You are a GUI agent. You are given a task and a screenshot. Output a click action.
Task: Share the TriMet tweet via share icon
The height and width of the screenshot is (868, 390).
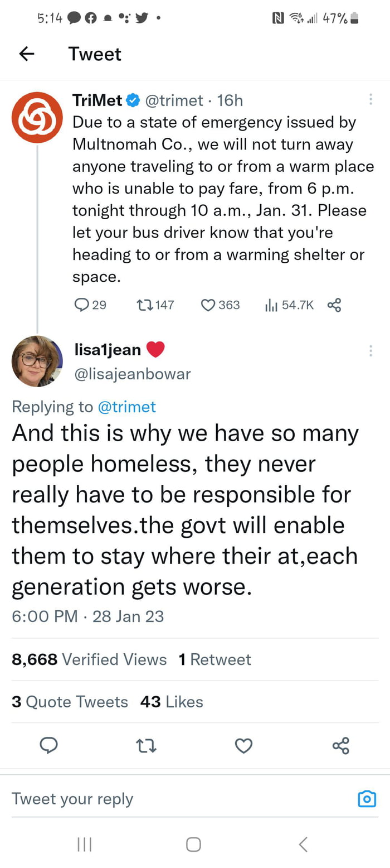click(x=334, y=305)
